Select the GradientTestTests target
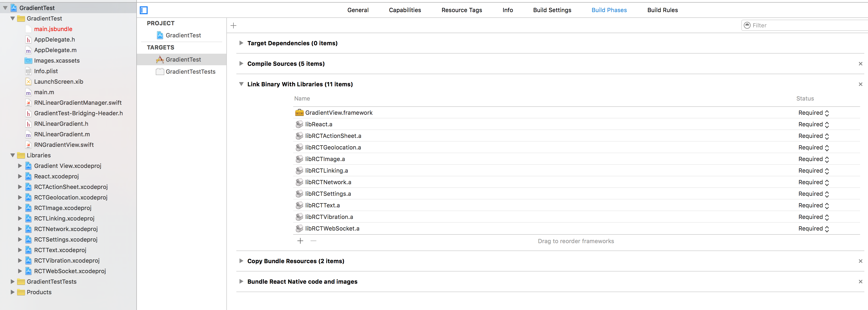This screenshot has width=868, height=310. [x=190, y=72]
